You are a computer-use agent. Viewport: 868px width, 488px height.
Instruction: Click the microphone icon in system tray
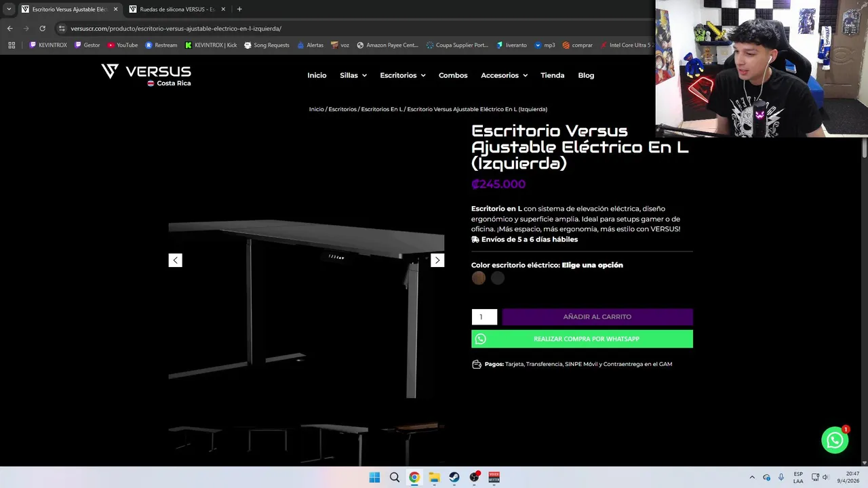tap(781, 477)
